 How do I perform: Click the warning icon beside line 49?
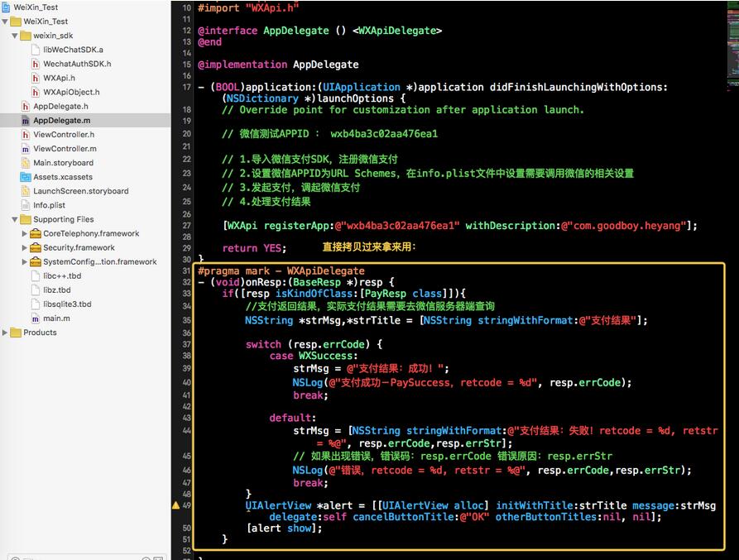tap(175, 505)
